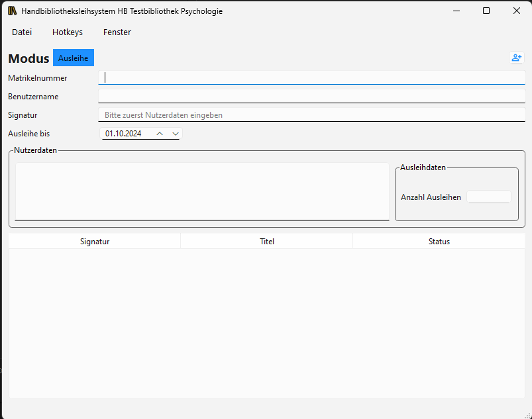
Task: Open the Hotkeys menu
Action: (x=68, y=32)
